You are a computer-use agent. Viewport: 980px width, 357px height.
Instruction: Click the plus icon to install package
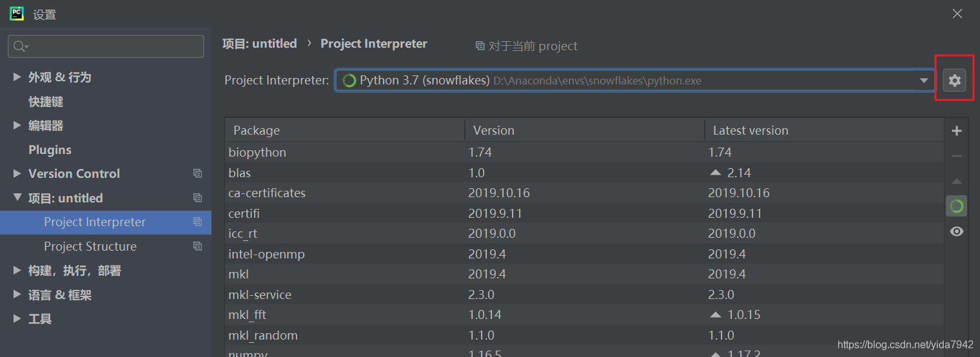[956, 131]
